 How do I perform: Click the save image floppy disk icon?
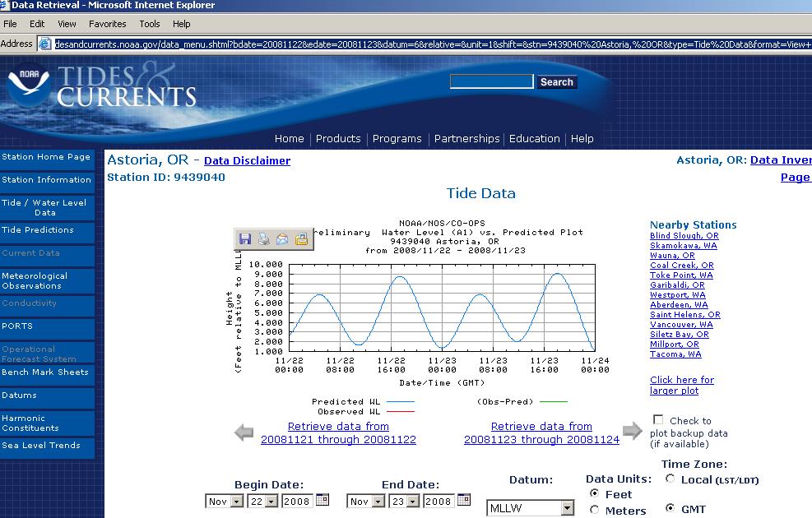tap(245, 238)
